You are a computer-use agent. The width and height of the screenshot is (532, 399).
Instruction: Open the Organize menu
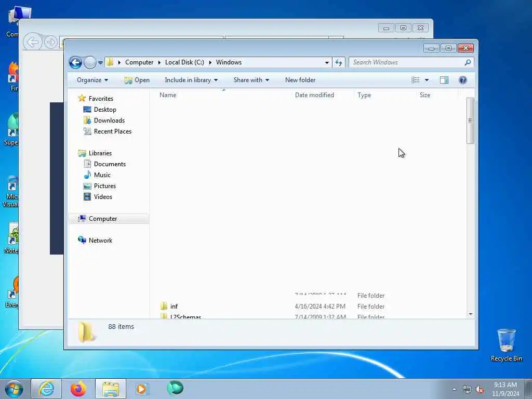click(92, 80)
